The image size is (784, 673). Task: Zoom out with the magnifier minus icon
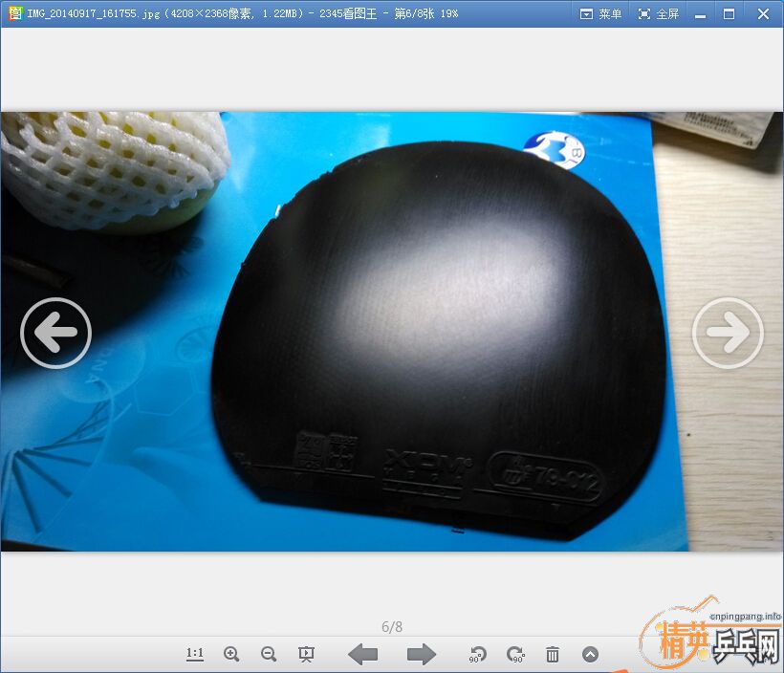coord(269,654)
